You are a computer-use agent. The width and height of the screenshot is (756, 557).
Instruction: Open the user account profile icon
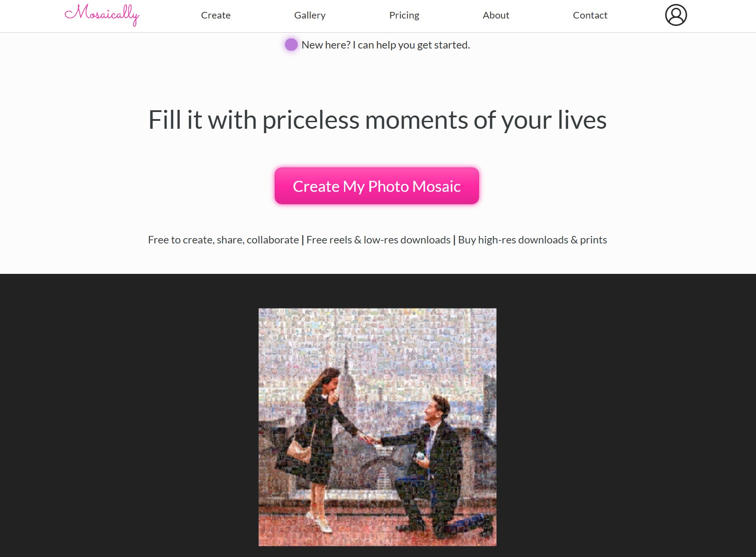pyautogui.click(x=676, y=15)
